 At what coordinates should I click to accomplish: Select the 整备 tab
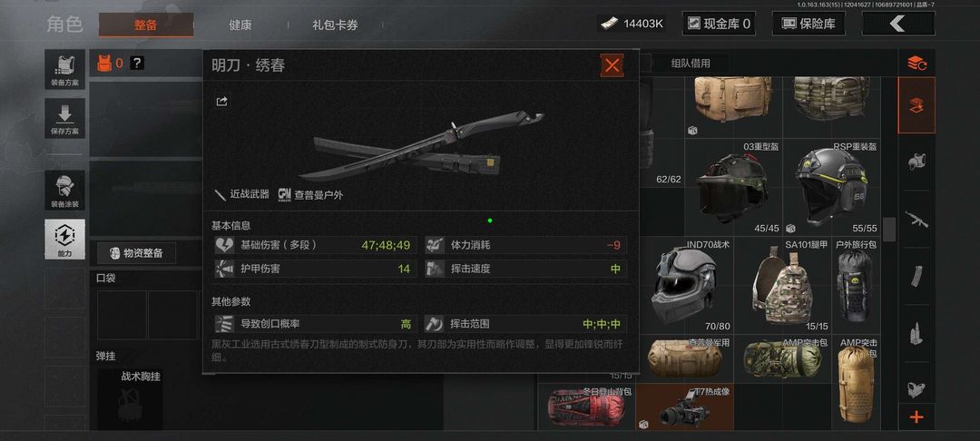tap(145, 25)
